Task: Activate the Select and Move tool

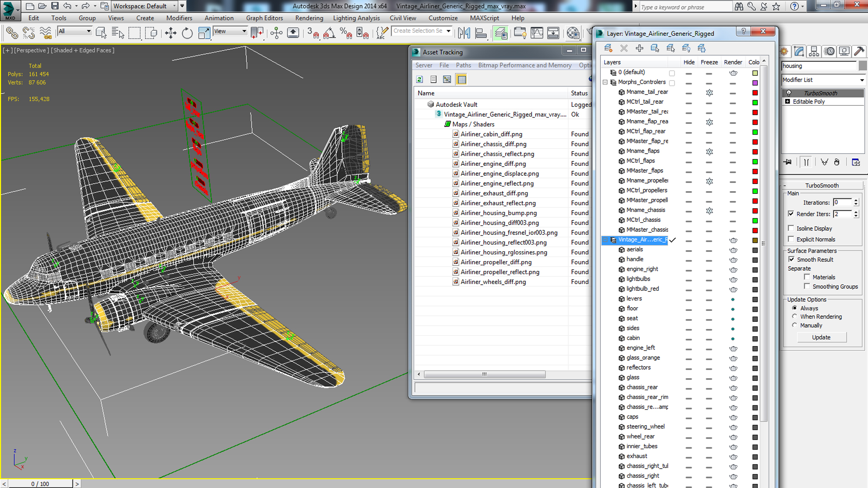Action: [170, 33]
